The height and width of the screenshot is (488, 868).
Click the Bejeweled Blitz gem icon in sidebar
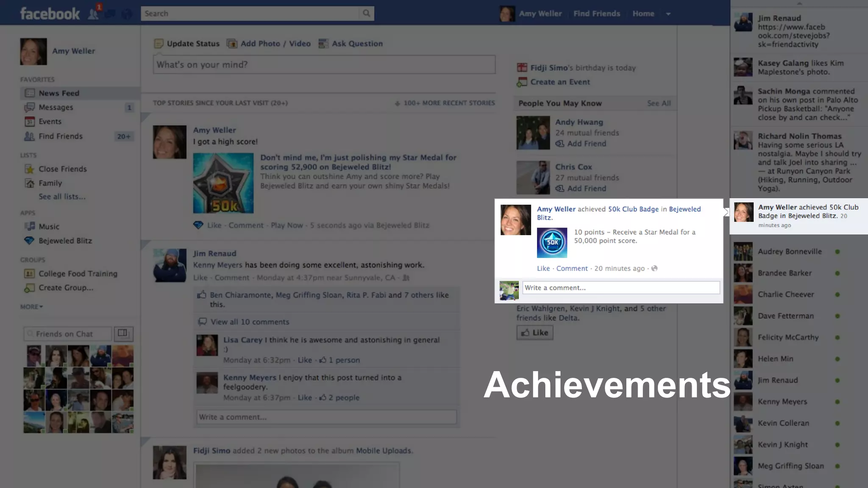(x=29, y=241)
